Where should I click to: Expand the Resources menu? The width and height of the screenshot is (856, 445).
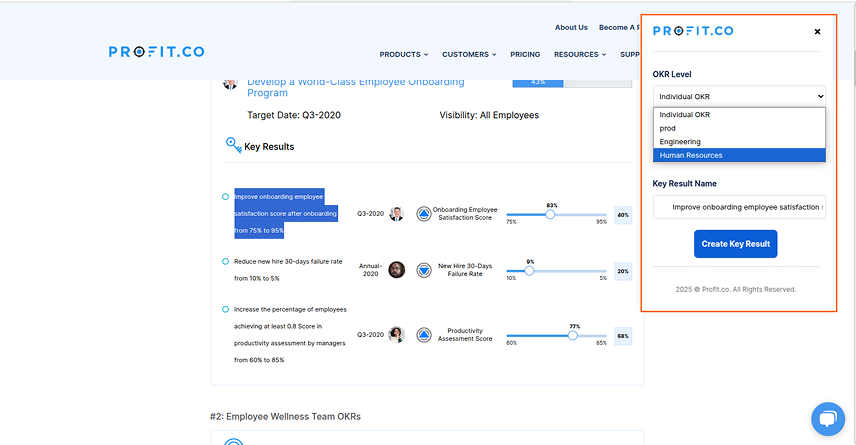(580, 55)
